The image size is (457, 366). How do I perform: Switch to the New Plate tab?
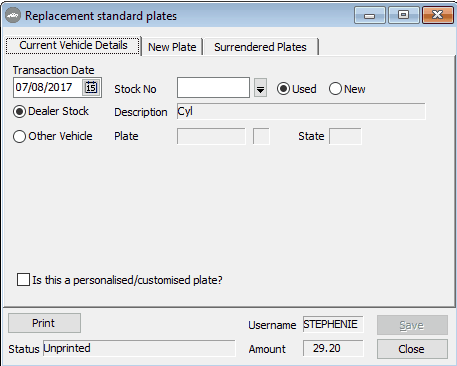tap(172, 47)
